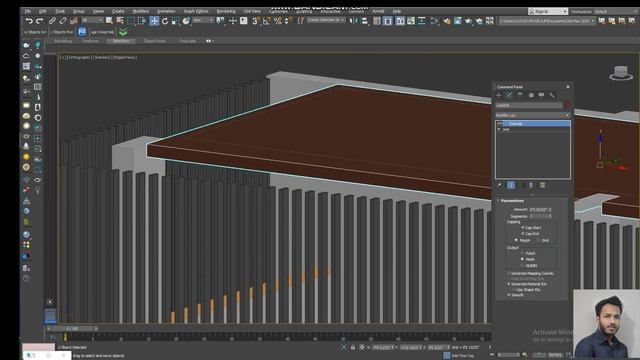The image size is (640, 360).
Task: Toggle the Extrude modifier eye icon
Action: [x=500, y=123]
